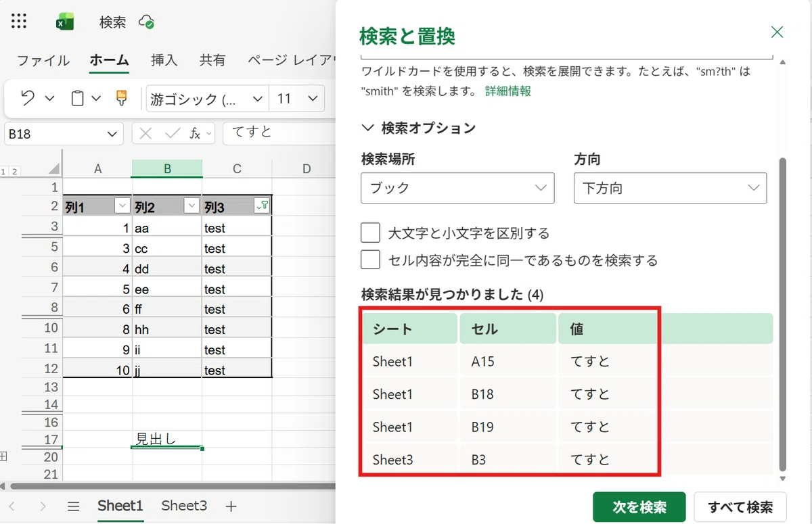812x524 pixels.
Task: Select the format painter brush icon
Action: tap(122, 99)
